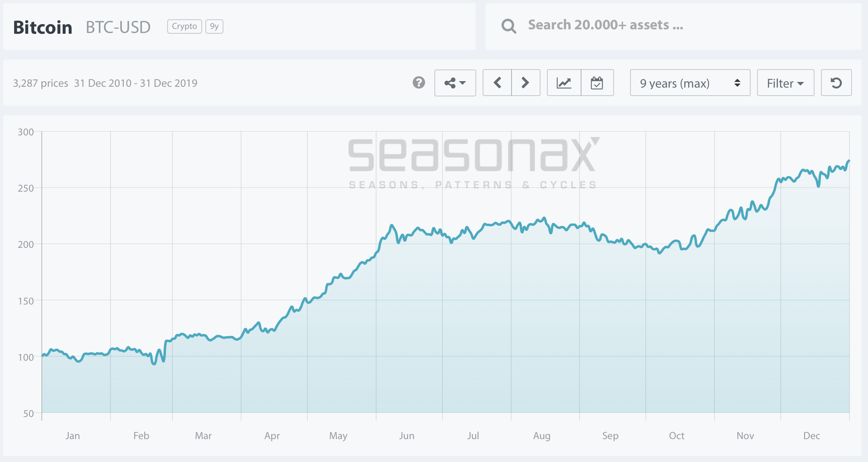Go to previous period with left arrow
The height and width of the screenshot is (462, 868).
pyautogui.click(x=497, y=83)
